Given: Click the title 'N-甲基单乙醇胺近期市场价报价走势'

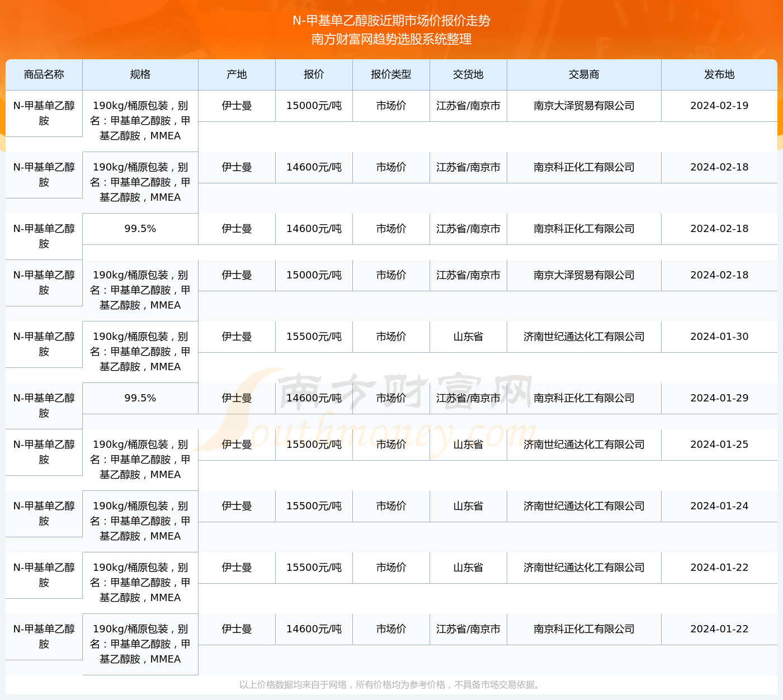Looking at the screenshot, I should tap(391, 21).
